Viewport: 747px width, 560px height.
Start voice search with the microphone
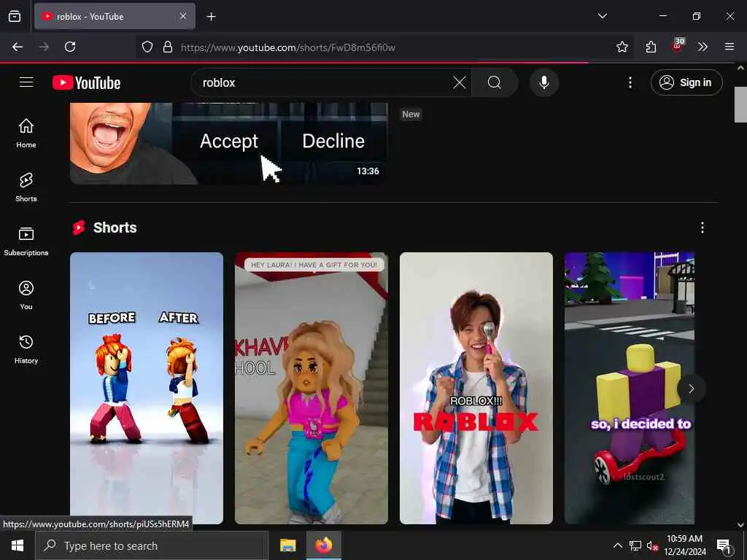point(544,82)
